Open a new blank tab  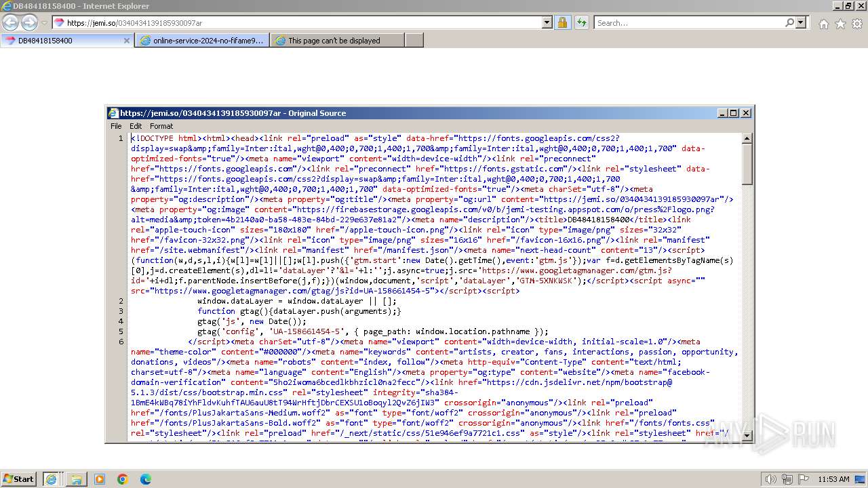(x=414, y=41)
